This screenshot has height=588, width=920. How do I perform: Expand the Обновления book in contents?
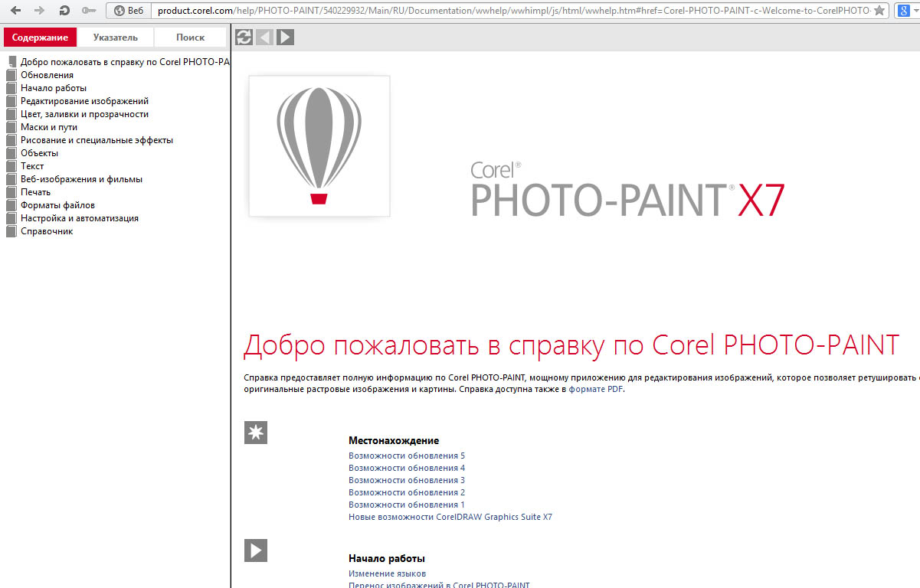pos(47,75)
